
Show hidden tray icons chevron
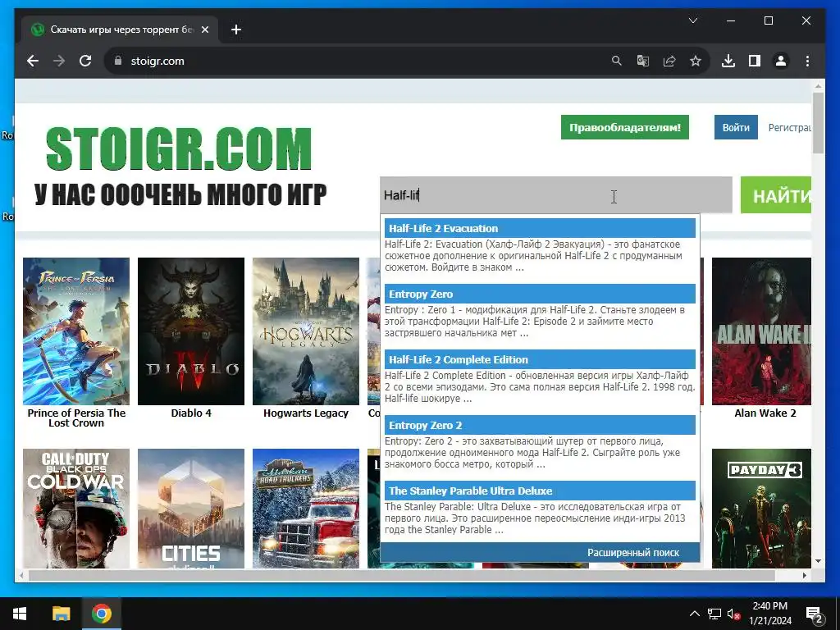[694, 614]
